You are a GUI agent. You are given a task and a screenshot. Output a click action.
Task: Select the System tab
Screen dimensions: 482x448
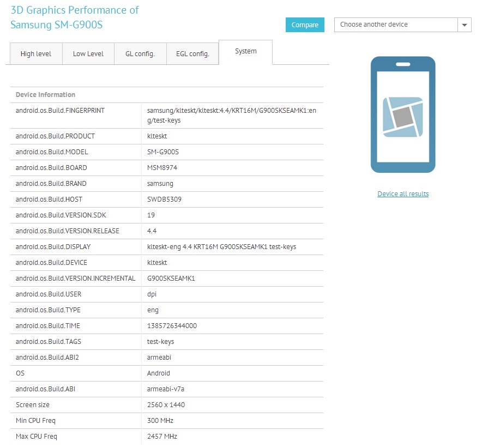(x=245, y=51)
